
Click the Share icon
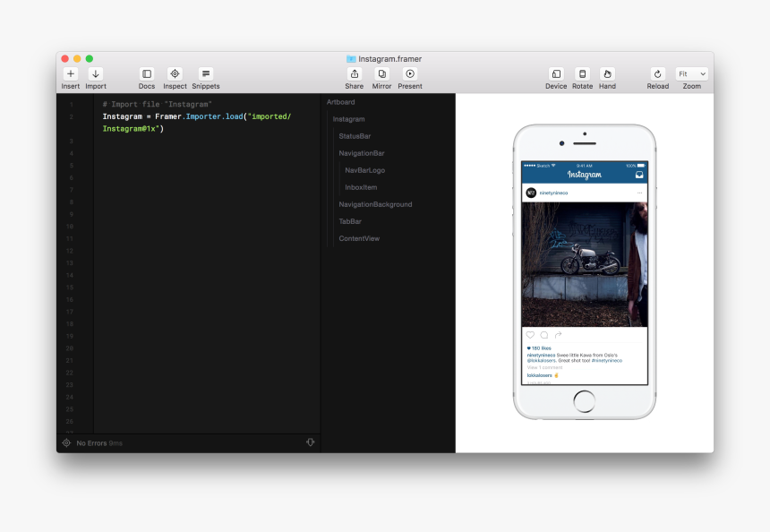tap(354, 74)
